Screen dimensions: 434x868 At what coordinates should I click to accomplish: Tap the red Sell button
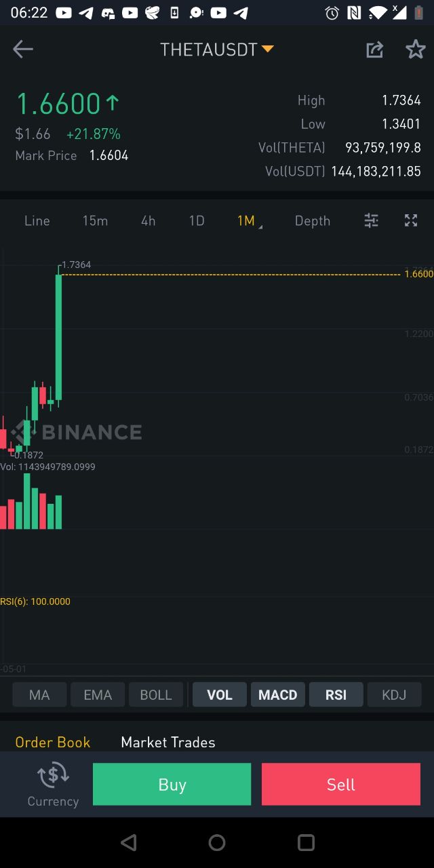[x=341, y=784]
